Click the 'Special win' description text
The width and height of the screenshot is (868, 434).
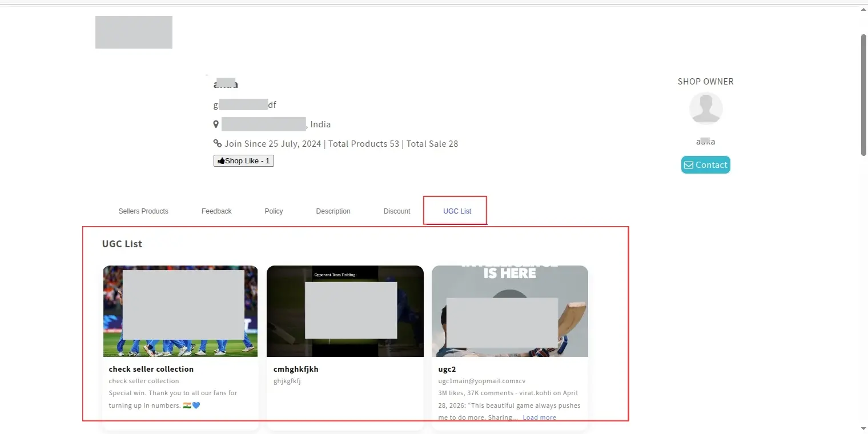point(173,399)
